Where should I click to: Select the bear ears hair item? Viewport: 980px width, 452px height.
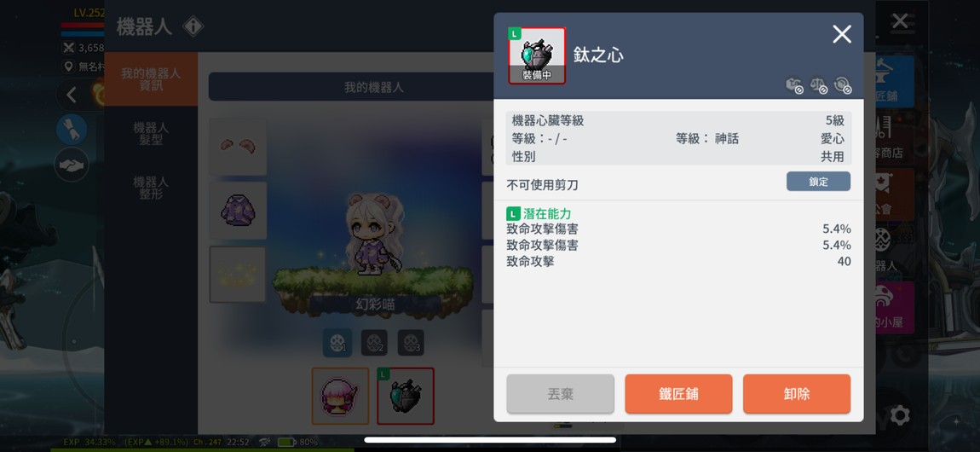click(238, 147)
